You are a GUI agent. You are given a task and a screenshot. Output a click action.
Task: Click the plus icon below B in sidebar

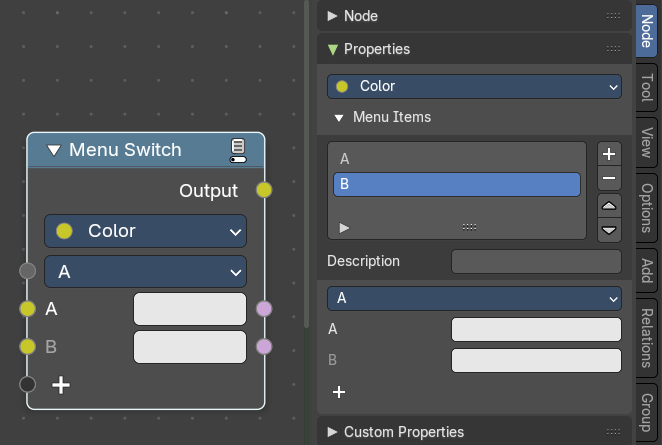(x=339, y=392)
